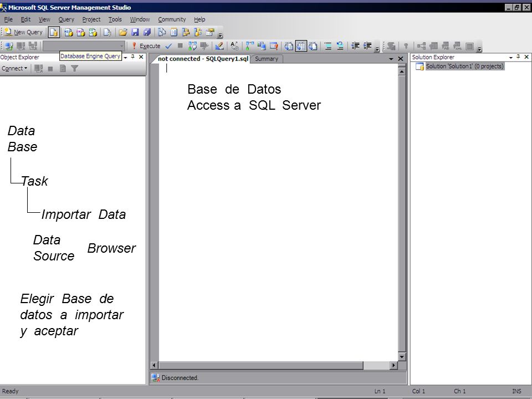532x399 pixels.
Task: Open the Community menu
Action: (x=172, y=19)
